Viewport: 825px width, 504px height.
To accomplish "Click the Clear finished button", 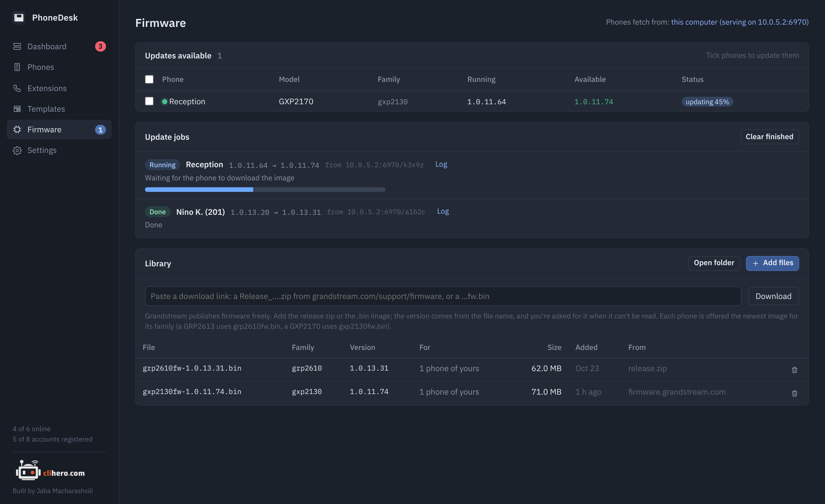I will click(x=769, y=137).
